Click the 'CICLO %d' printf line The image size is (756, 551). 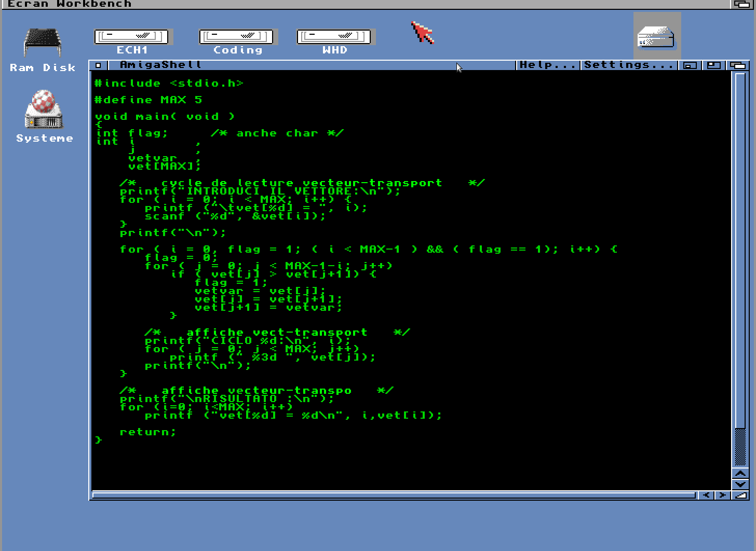[248, 341]
